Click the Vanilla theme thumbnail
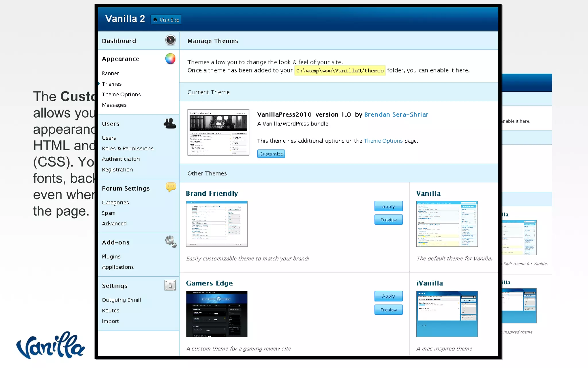The height and width of the screenshot is (368, 588). pyautogui.click(x=447, y=224)
